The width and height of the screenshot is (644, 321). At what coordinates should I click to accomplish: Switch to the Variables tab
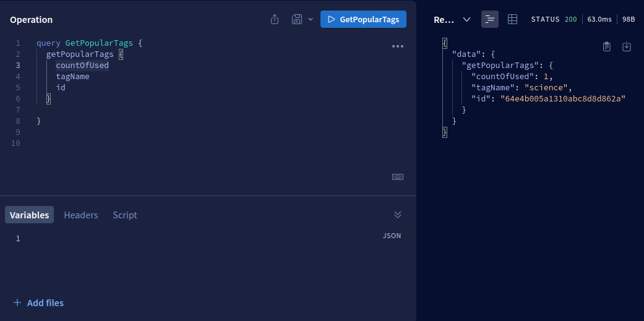coord(29,215)
